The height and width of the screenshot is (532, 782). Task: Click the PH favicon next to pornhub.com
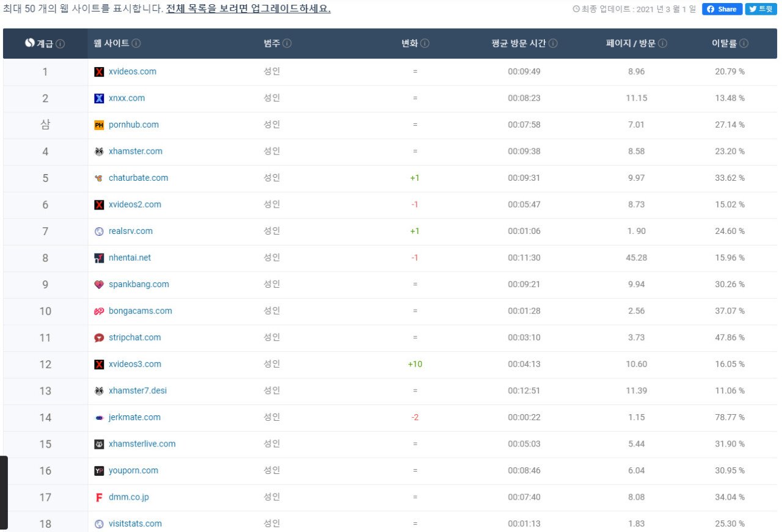click(x=100, y=125)
